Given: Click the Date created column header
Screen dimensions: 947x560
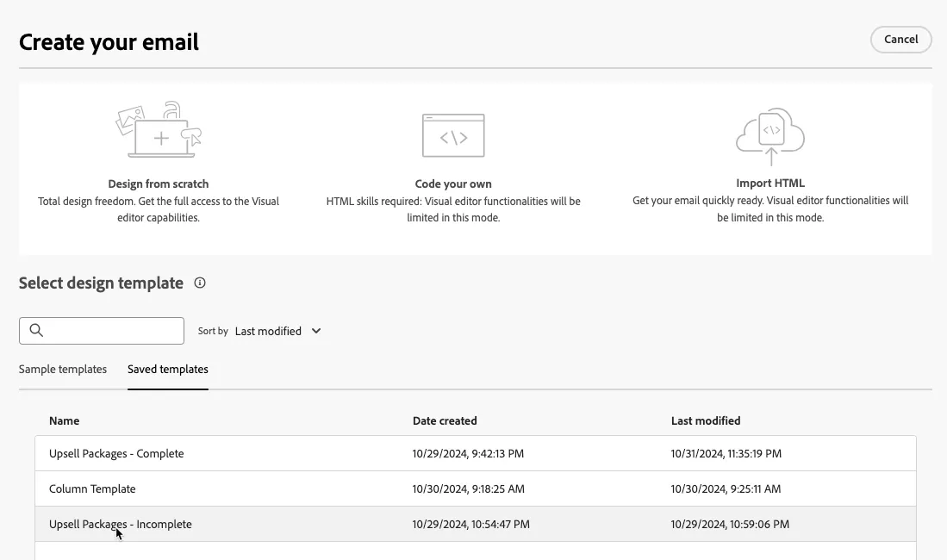Looking at the screenshot, I should [445, 421].
